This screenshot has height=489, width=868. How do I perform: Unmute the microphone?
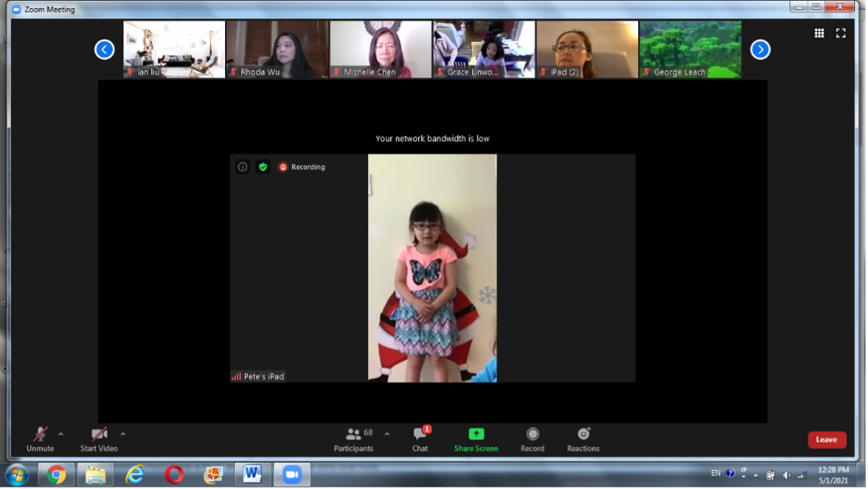(39, 439)
